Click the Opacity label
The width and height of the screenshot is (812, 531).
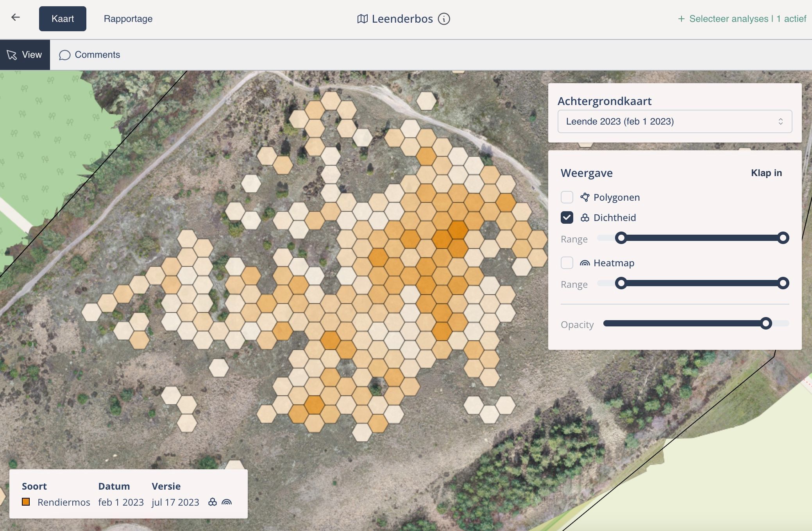point(577,324)
